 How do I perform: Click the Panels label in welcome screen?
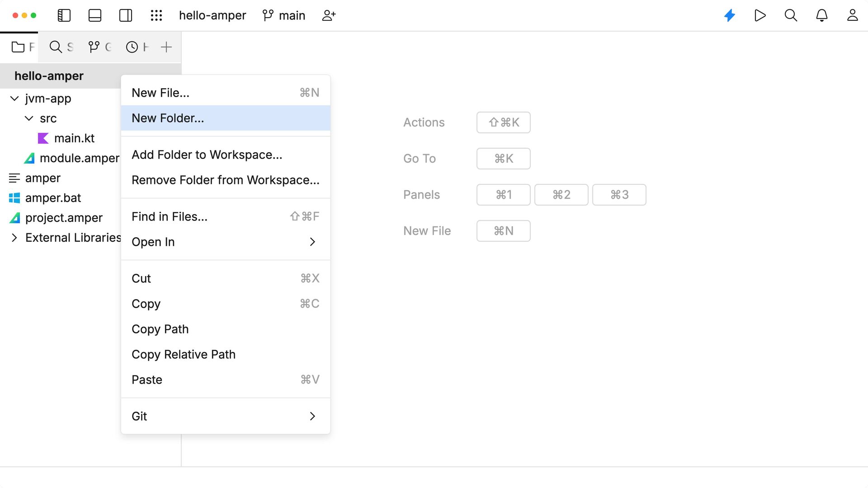421,195
